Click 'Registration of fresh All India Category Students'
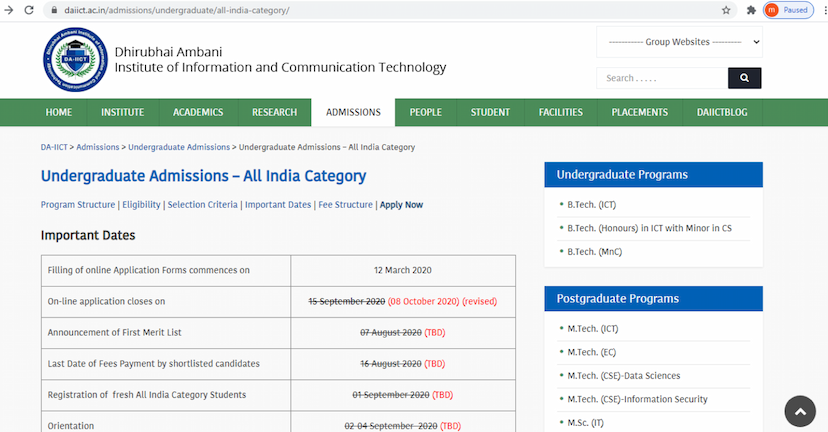This screenshot has height=432, width=828. (x=147, y=395)
